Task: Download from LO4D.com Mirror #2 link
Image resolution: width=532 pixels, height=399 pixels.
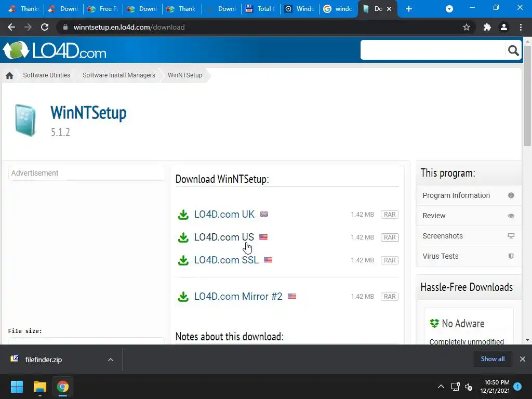Action: [x=238, y=297]
